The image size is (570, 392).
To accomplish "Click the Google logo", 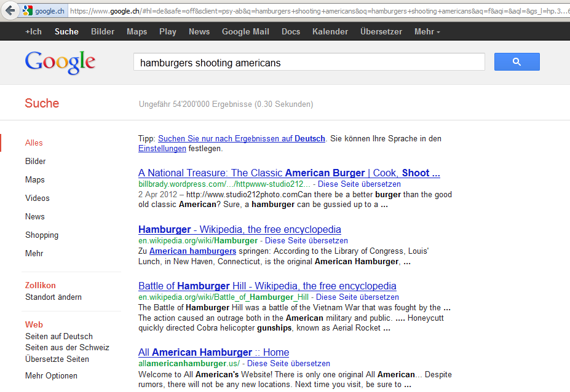I will point(60,63).
